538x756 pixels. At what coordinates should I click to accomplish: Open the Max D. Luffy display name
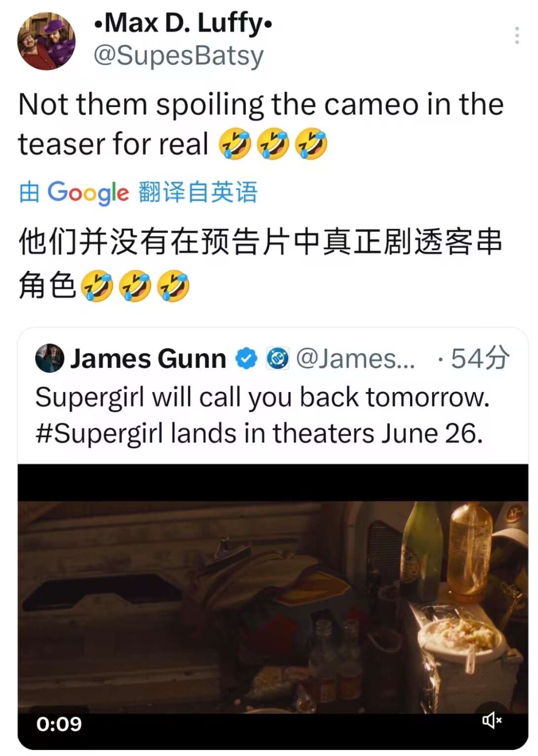coord(183,23)
